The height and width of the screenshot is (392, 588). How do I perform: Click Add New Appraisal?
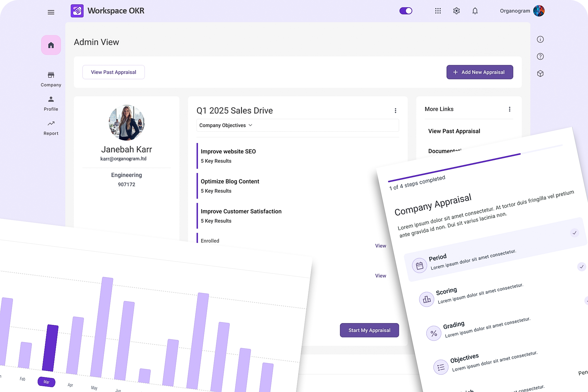tap(480, 72)
